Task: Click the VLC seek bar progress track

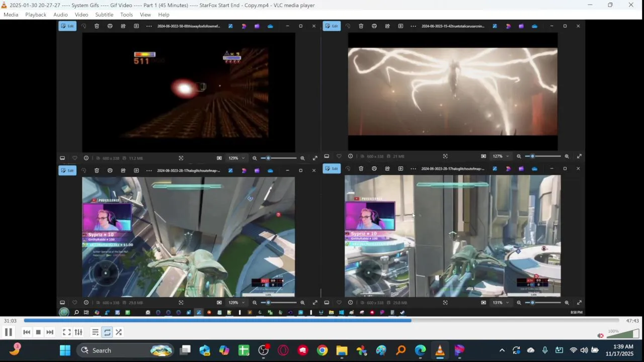Action: click(321, 321)
